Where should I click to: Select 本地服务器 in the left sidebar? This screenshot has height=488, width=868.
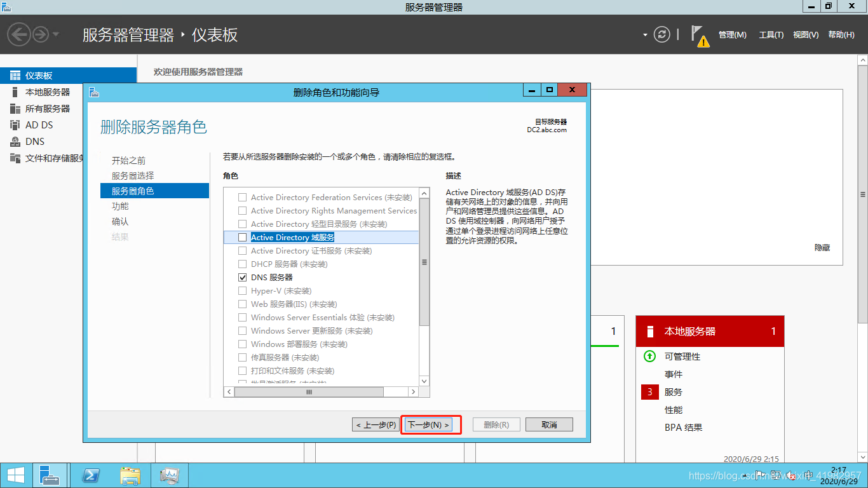click(48, 92)
